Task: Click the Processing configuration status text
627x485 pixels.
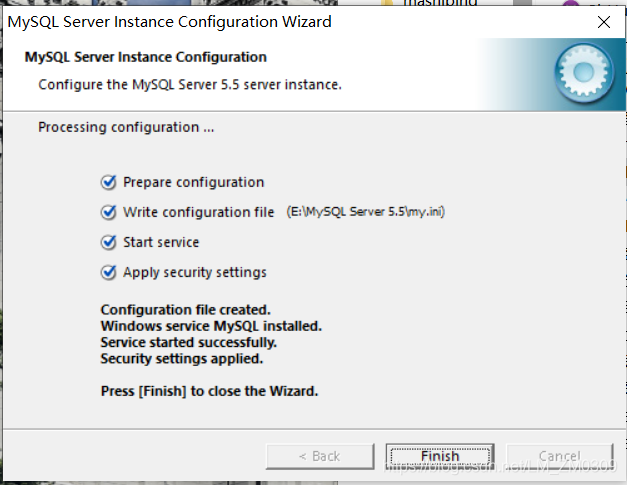Action: [126, 128]
